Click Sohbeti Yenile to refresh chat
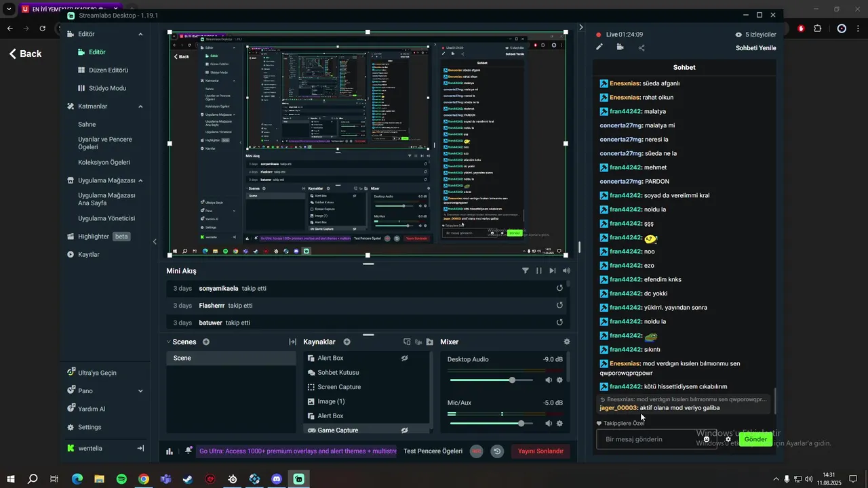The image size is (868, 488). 755,48
